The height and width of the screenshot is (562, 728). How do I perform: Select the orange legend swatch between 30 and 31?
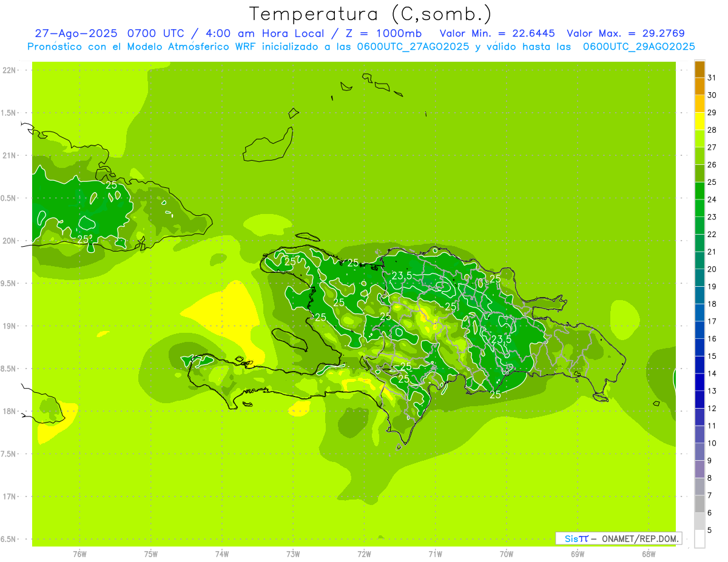tap(699, 86)
